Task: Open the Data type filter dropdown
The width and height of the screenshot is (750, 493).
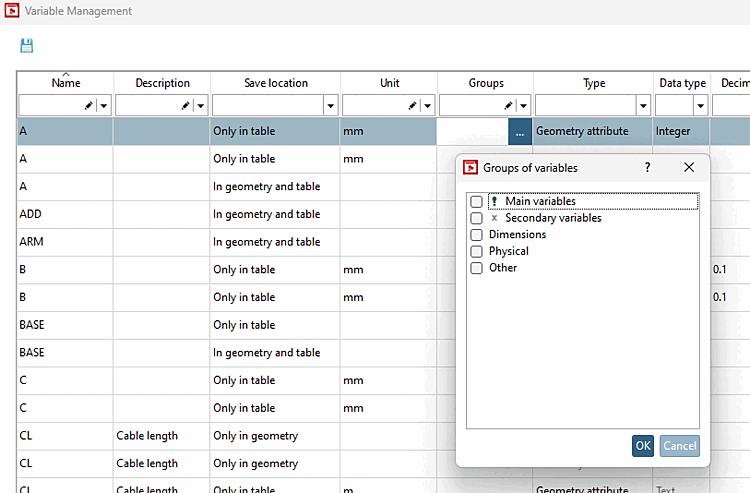Action: pos(700,105)
